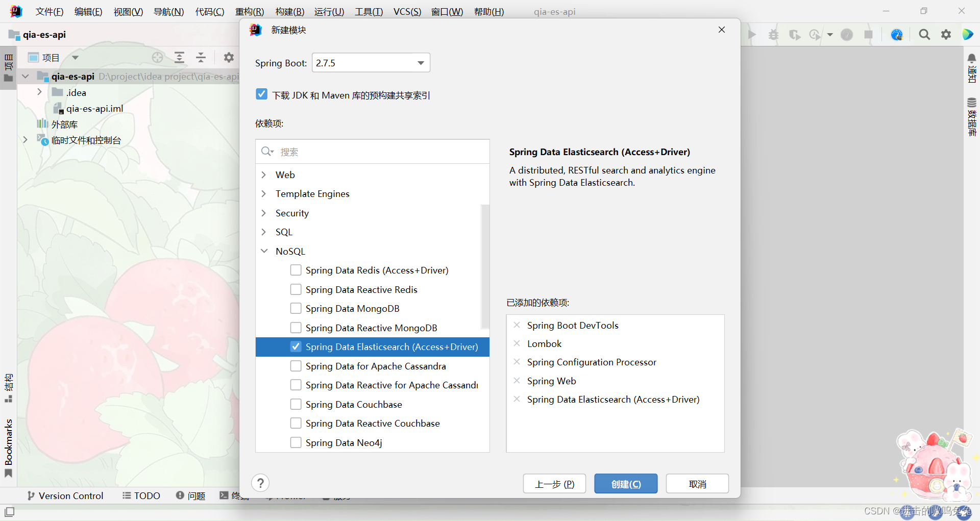Check Spring Data Neo4j
This screenshot has width=980, height=521.
click(296, 442)
